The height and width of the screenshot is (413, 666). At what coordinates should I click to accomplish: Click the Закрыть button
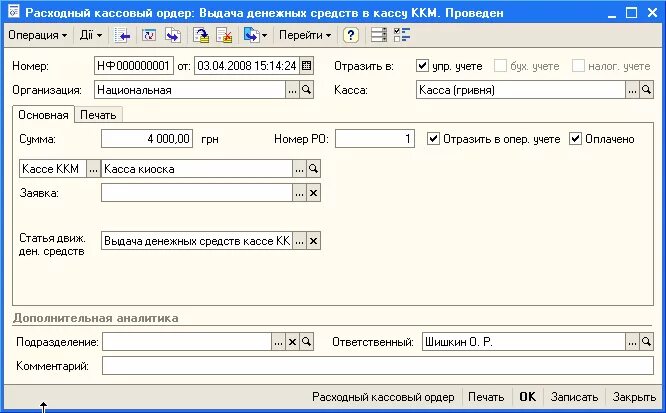[x=634, y=397]
